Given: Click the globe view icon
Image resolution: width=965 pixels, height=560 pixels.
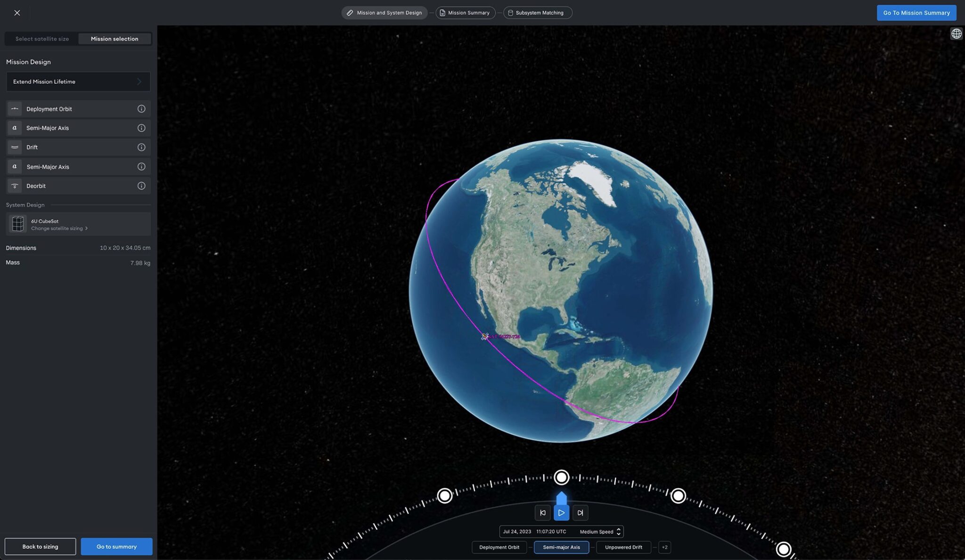Looking at the screenshot, I should click(956, 33).
